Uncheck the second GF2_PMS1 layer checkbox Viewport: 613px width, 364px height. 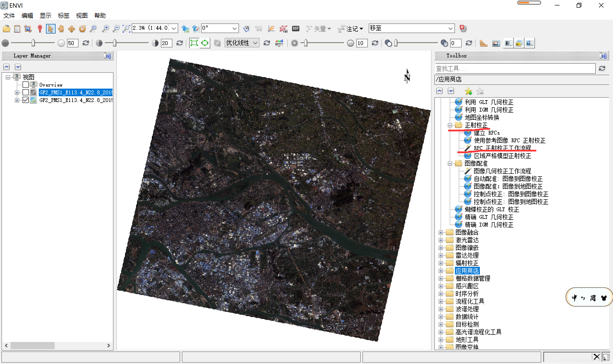click(25, 100)
